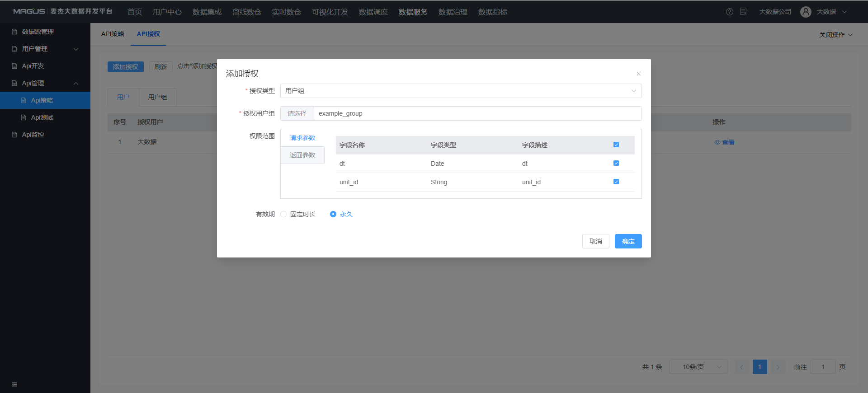Open the 大数据 user account dropdown
This screenshot has width=868, height=393.
coord(832,12)
